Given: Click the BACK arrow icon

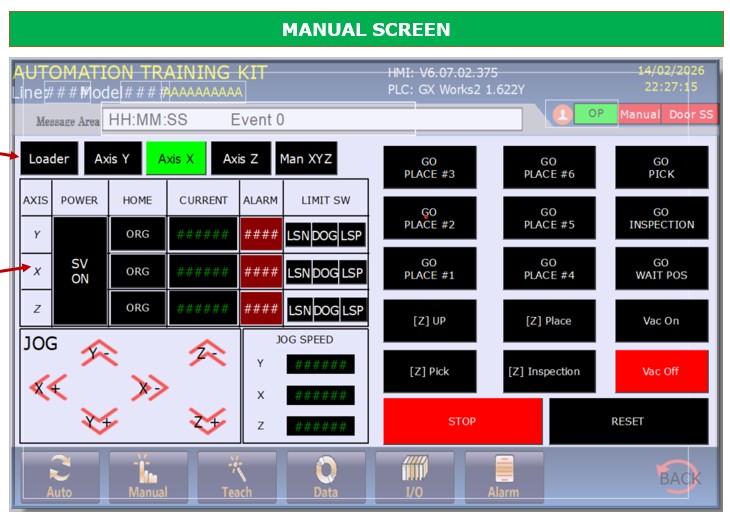Looking at the screenshot, I should (x=679, y=477).
